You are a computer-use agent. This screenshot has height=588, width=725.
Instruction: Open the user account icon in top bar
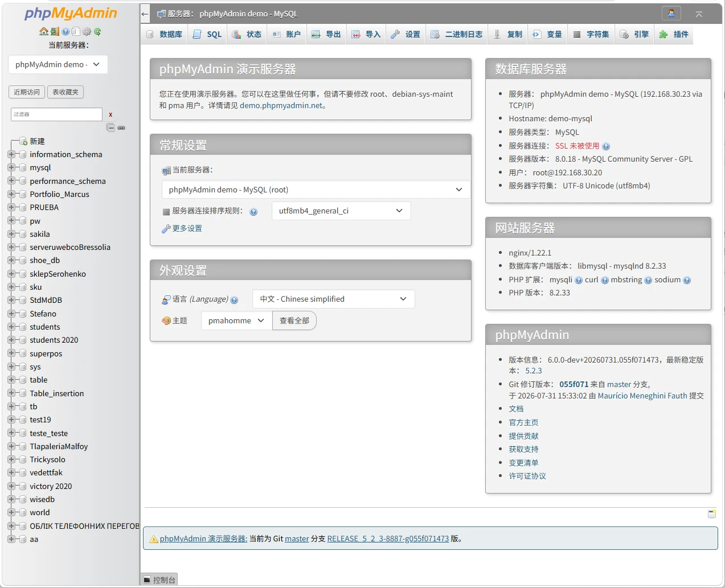click(x=671, y=14)
